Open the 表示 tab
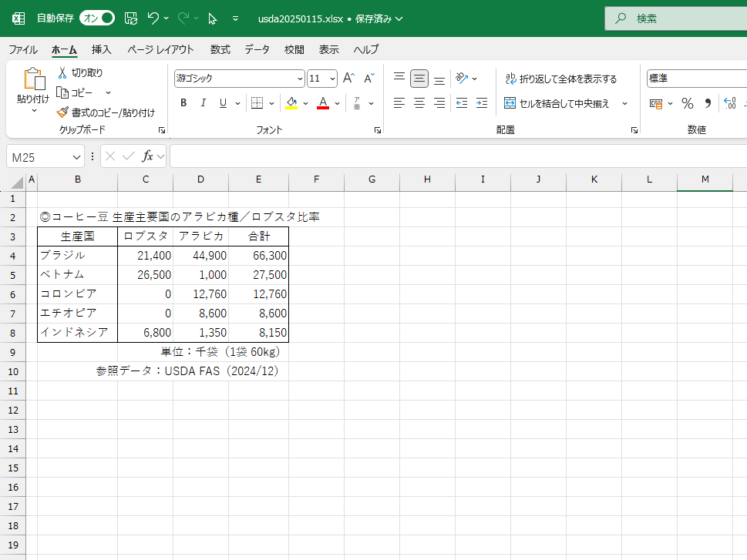 click(328, 49)
